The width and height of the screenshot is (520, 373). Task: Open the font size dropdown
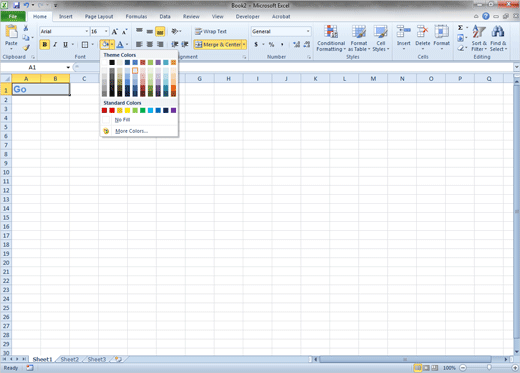106,31
